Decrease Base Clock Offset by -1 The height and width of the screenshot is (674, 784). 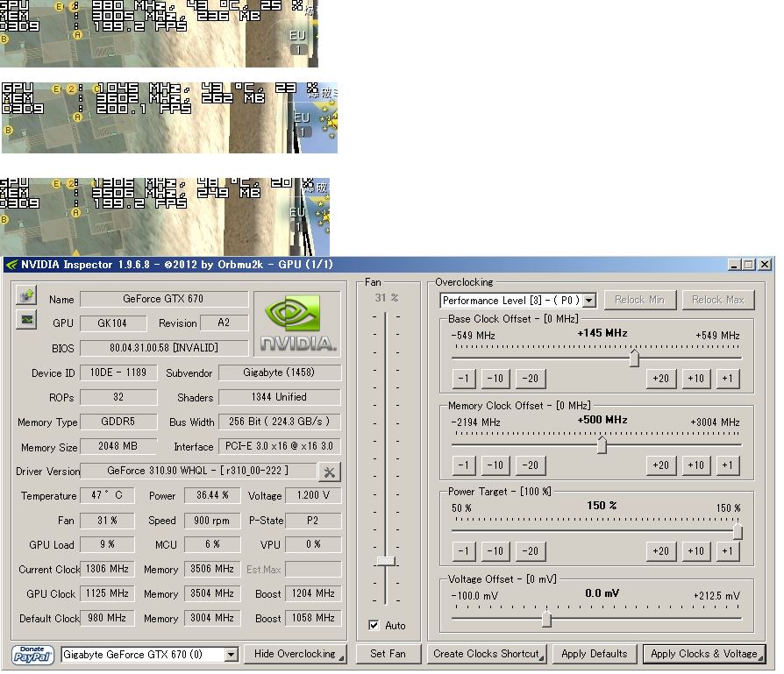(x=464, y=379)
